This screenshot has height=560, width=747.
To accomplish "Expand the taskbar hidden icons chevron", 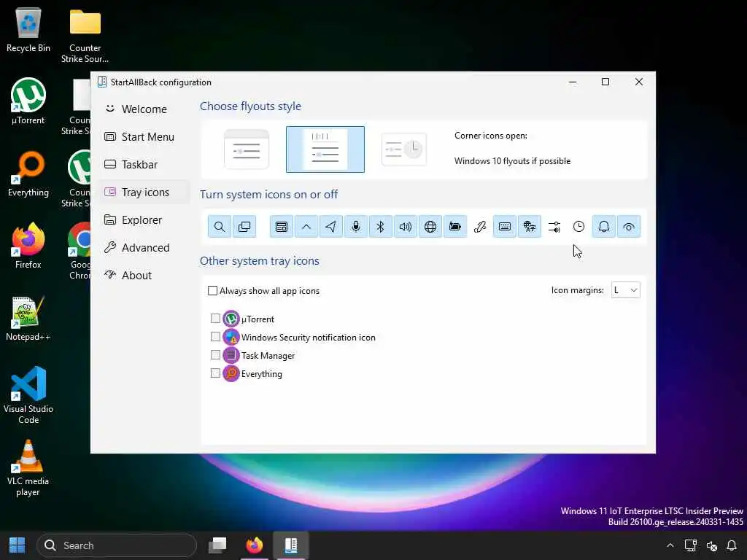I will click(670, 545).
